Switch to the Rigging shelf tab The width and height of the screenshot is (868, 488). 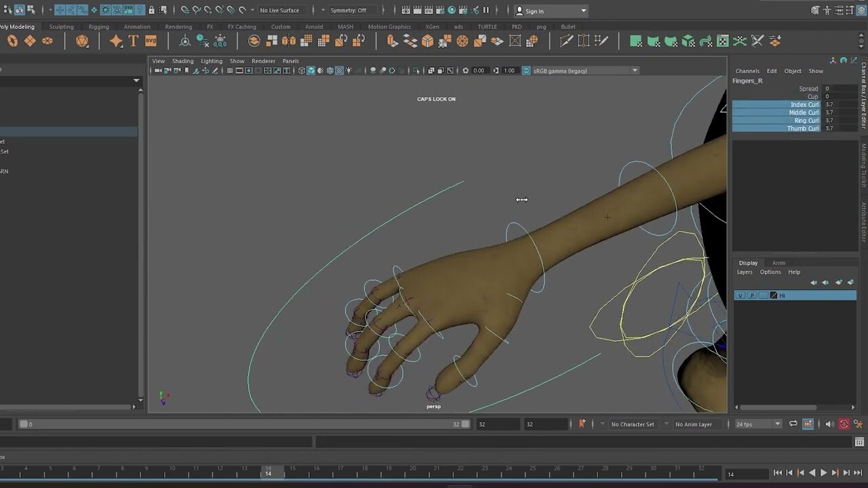tap(98, 26)
